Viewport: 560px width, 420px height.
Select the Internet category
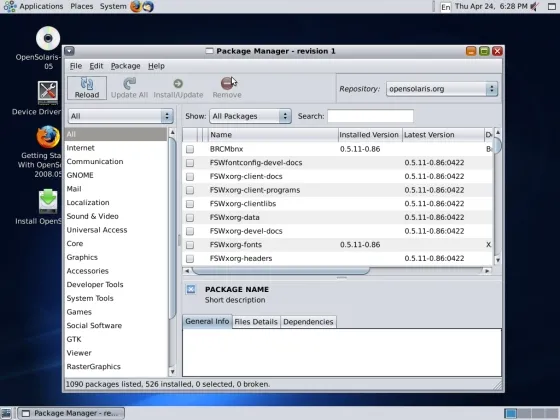click(116, 148)
